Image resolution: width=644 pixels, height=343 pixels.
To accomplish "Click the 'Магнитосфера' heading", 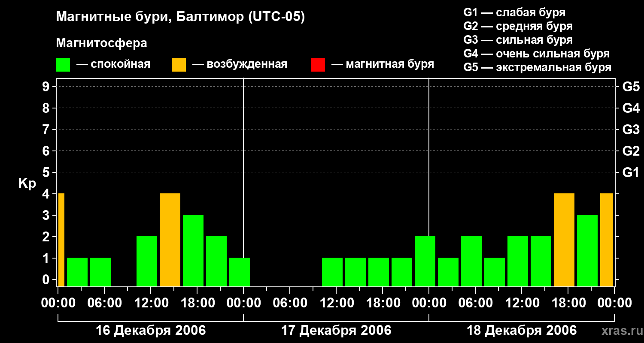I will pyautogui.click(x=101, y=43).
